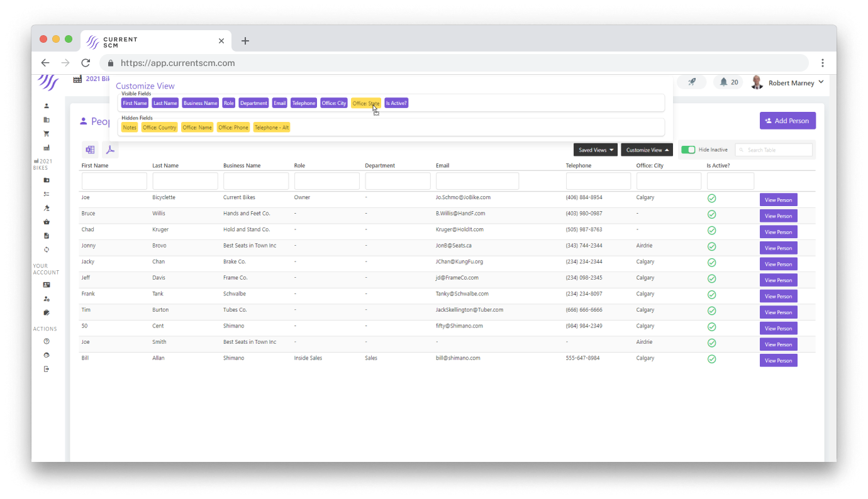This screenshot has height=499, width=868.
Task: View Person for Jonny Brovo
Action: pos(779,248)
